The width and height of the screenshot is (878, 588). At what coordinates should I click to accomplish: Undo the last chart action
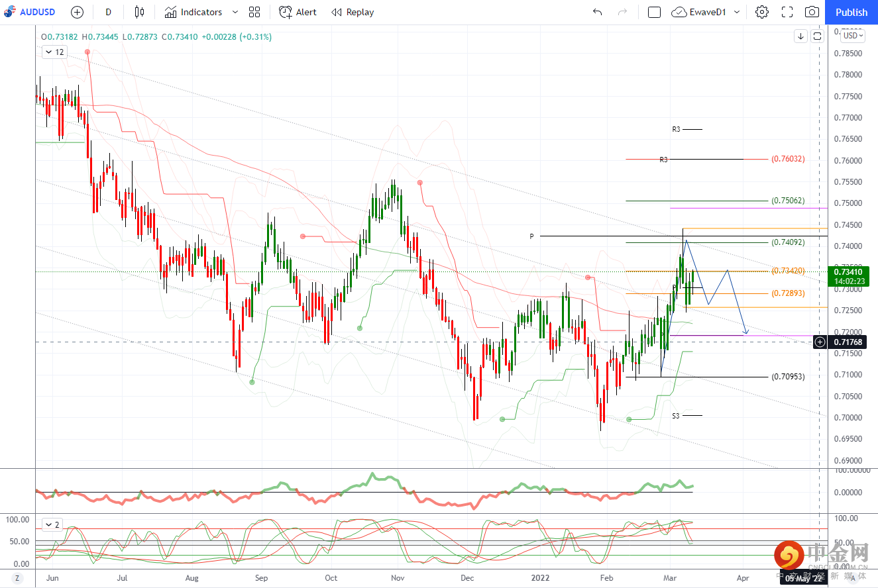[597, 12]
